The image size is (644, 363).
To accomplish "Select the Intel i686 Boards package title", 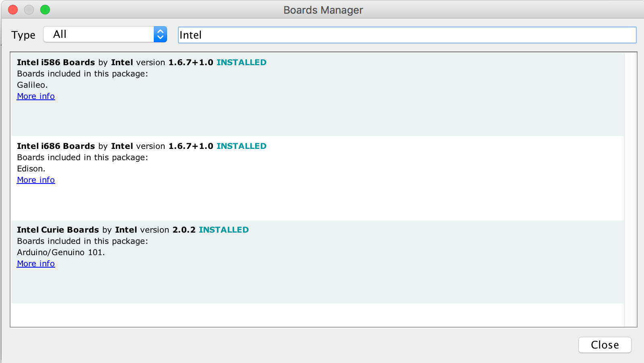I will pos(56,146).
